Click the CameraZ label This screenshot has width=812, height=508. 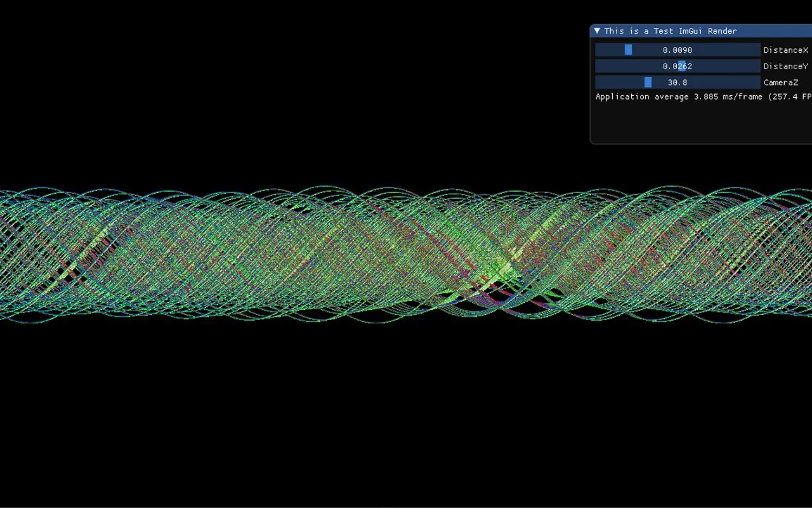781,83
